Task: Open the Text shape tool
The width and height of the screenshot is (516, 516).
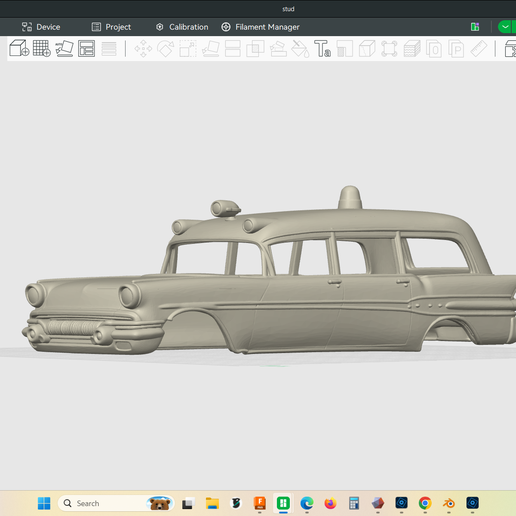Action: tap(323, 49)
